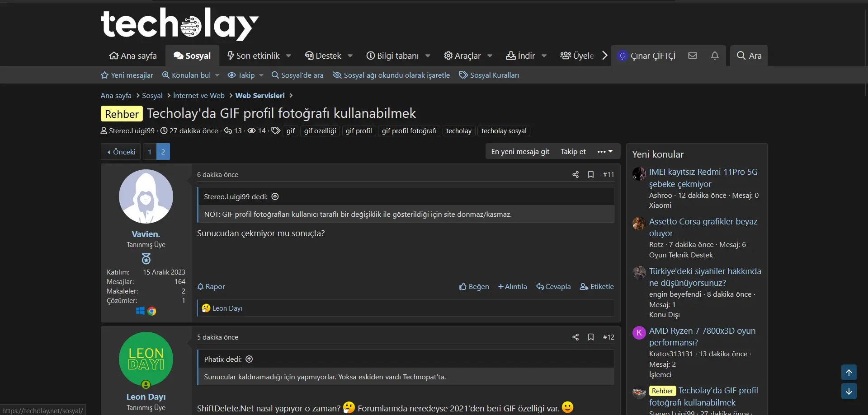Click post number #12 link
The width and height of the screenshot is (868, 415).
point(609,337)
